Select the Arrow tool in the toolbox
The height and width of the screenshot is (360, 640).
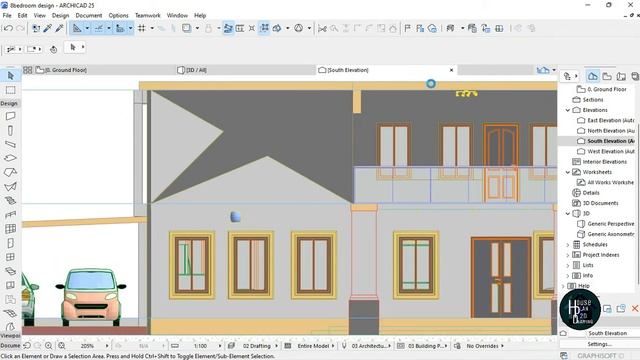[11, 76]
